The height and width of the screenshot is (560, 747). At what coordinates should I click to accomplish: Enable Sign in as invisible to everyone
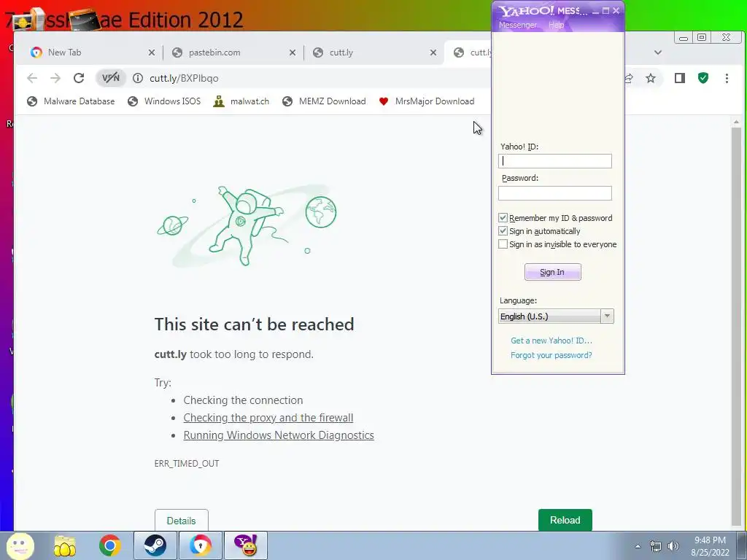(x=503, y=244)
